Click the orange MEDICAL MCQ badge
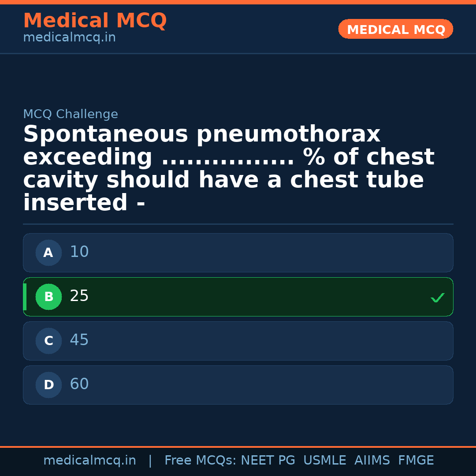476x476 pixels. 395,29
